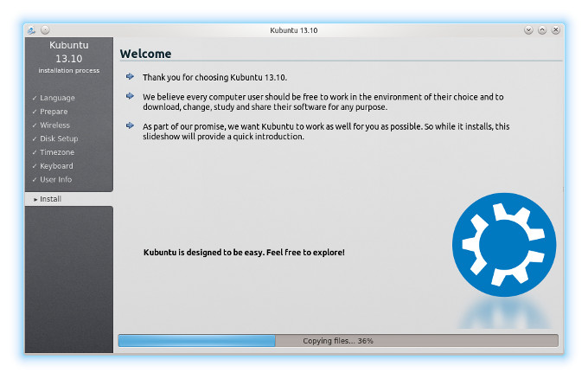Click the arrow bullet beside 'As part of our promise'
This screenshot has height=379, width=588.
130,125
